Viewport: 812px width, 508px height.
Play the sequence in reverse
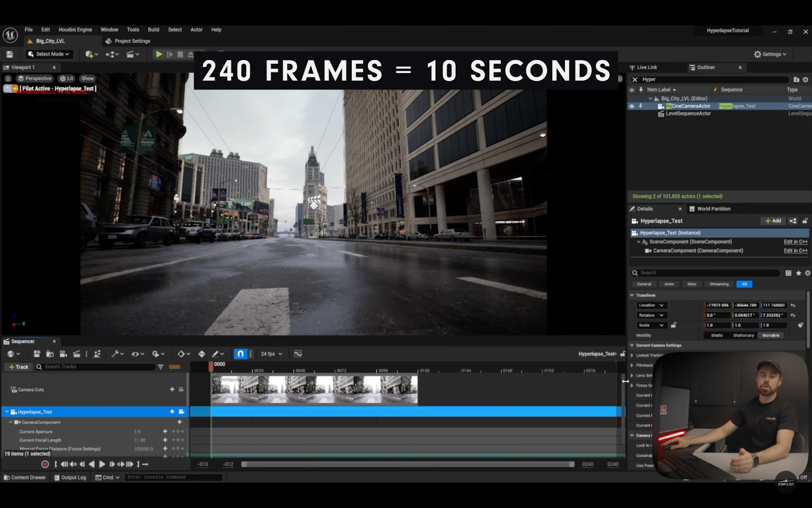click(91, 464)
